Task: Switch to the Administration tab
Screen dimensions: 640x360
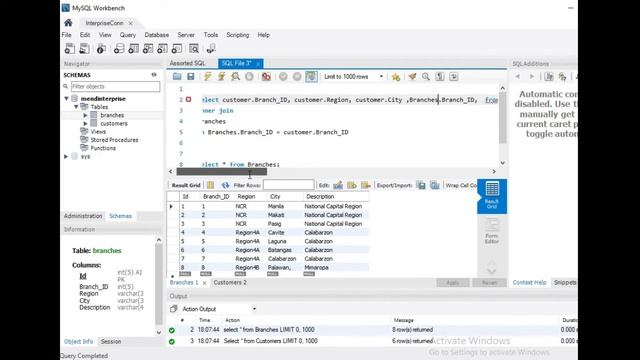Action: point(83,216)
